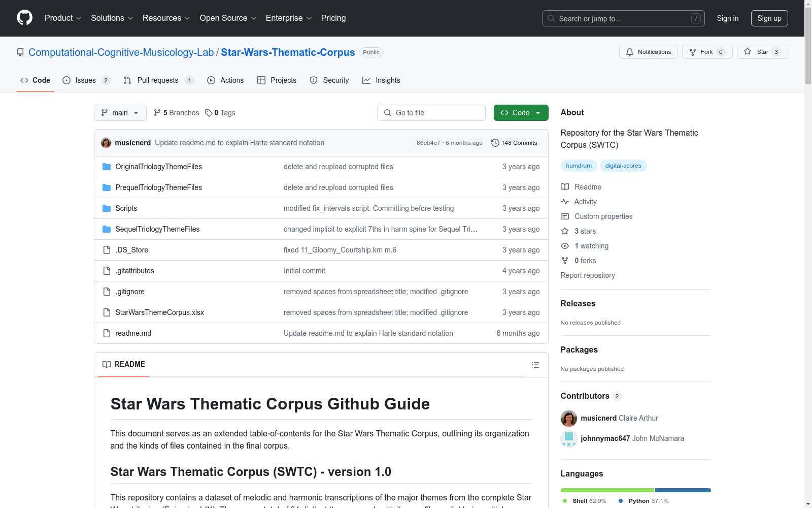The image size is (812, 508).
Task: Click musicnerd avatar in commit bar
Action: click(106, 143)
